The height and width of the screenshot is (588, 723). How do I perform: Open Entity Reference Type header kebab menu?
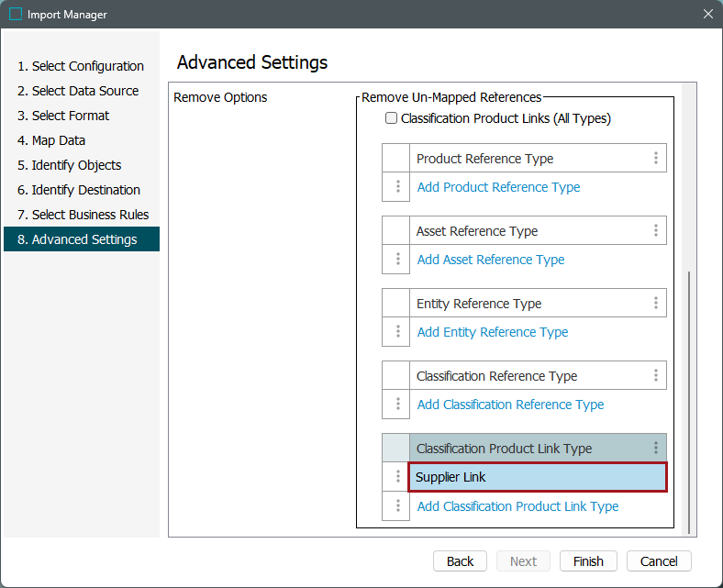(x=655, y=304)
